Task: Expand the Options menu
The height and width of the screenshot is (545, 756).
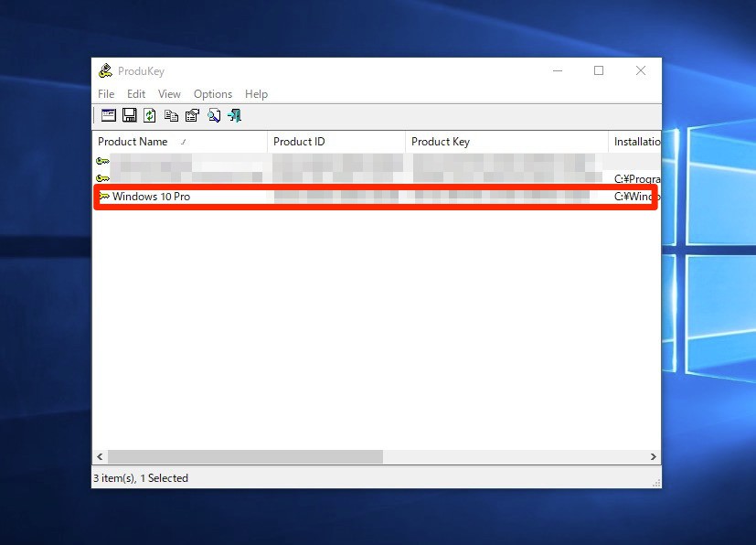Action: [x=213, y=94]
